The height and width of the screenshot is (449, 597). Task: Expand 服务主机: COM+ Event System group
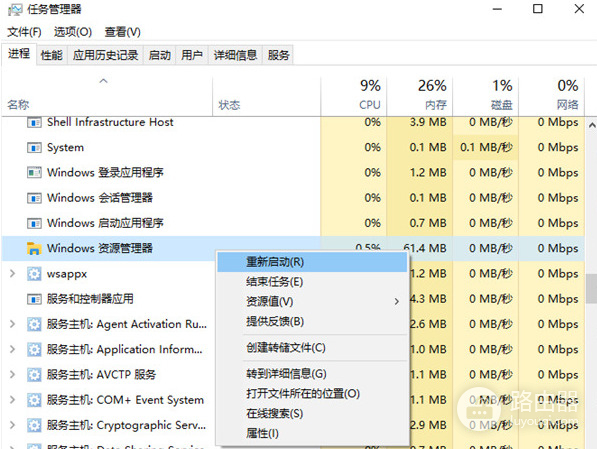12,400
